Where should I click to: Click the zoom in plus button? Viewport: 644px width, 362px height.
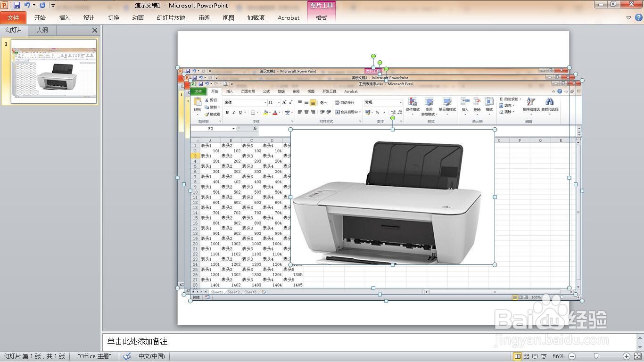click(627, 356)
